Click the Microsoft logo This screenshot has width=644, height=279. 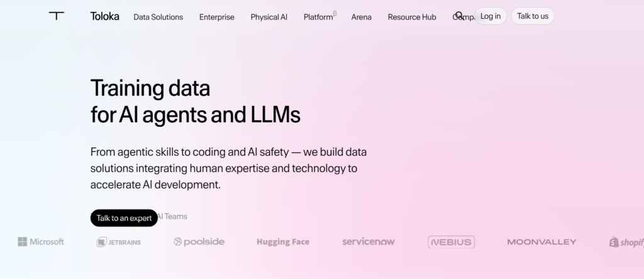click(41, 242)
